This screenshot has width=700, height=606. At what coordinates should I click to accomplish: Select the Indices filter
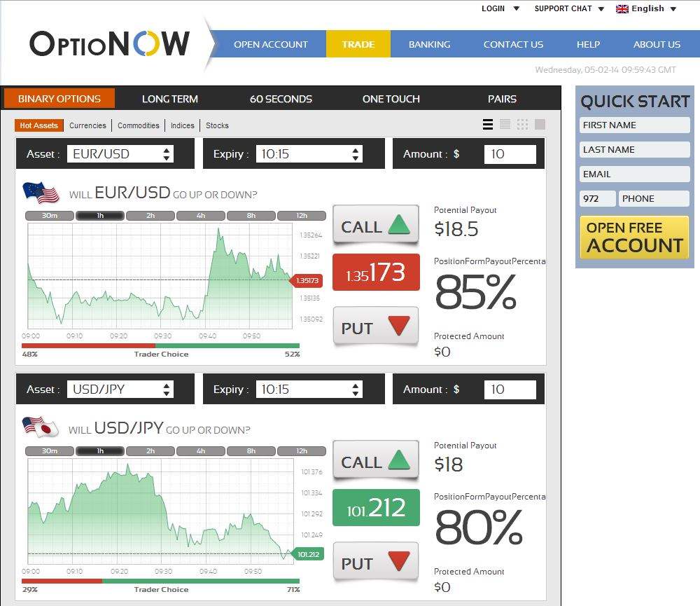click(182, 125)
